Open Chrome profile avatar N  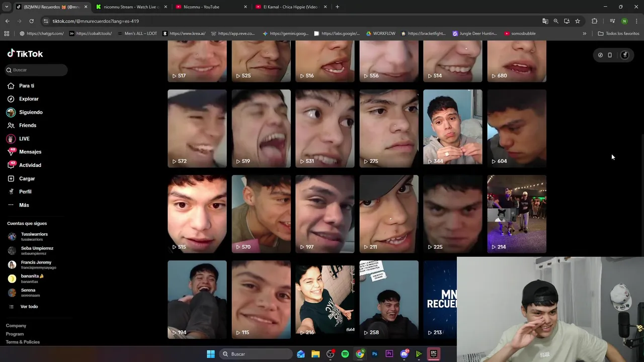click(624, 21)
